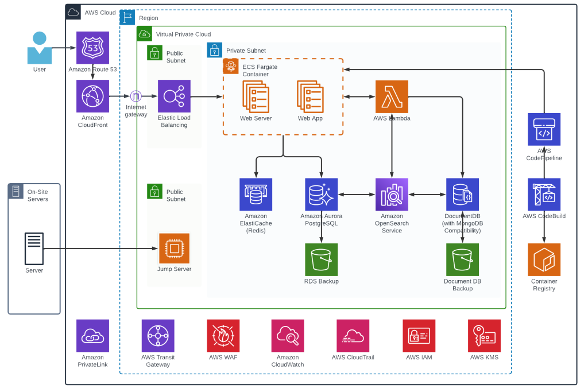The image size is (588, 392).
Task: Select the Amazon ElastiCache (Redis) icon
Action: [x=256, y=194]
